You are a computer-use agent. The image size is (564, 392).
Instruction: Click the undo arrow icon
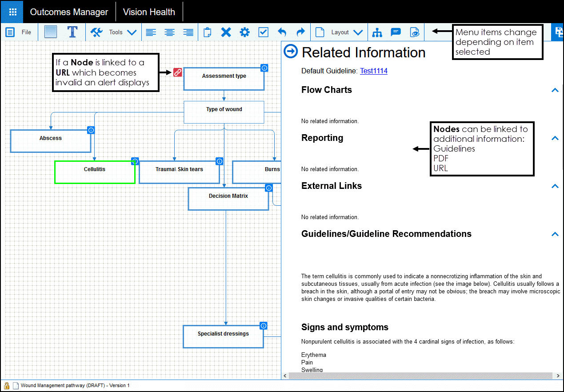(x=282, y=32)
